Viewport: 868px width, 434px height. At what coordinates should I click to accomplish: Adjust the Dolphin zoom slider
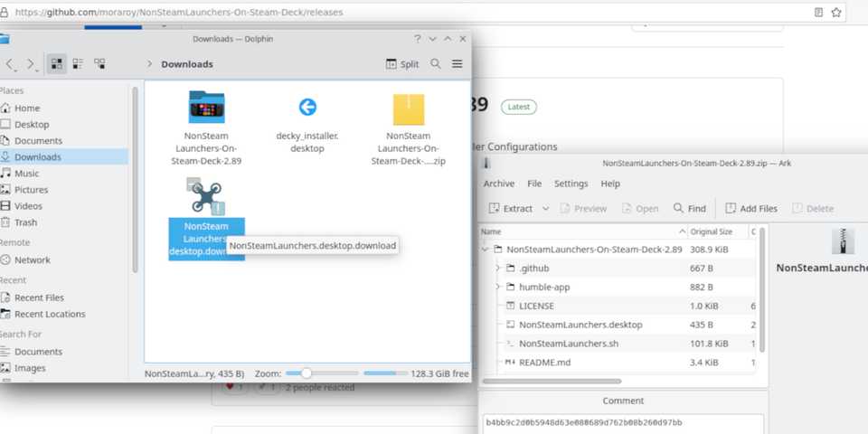click(307, 373)
